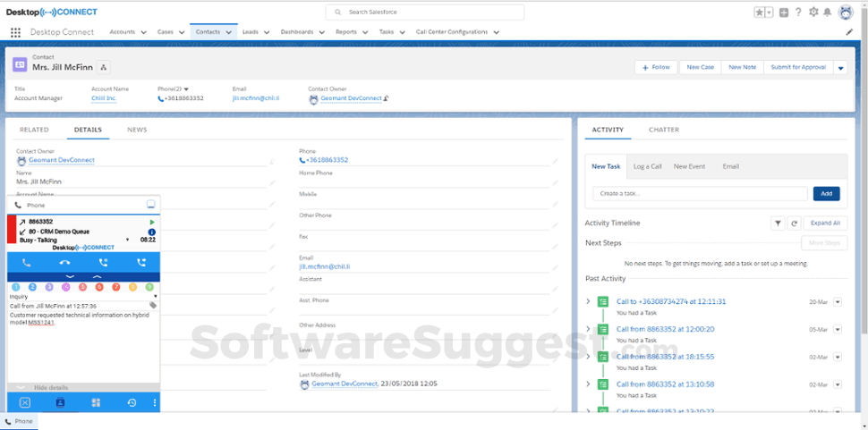Select the red number 6 wrap-up circle
Image resolution: width=868 pixels, height=430 pixels.
(99, 287)
